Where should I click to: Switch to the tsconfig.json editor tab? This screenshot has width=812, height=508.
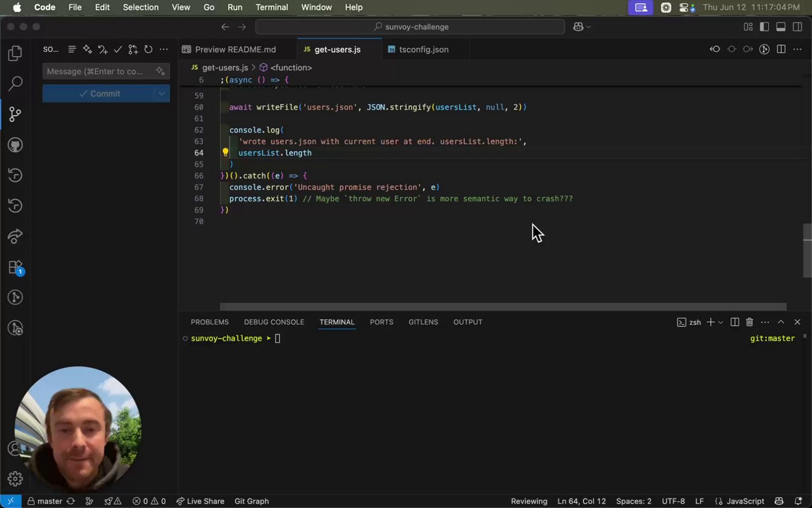coord(423,50)
